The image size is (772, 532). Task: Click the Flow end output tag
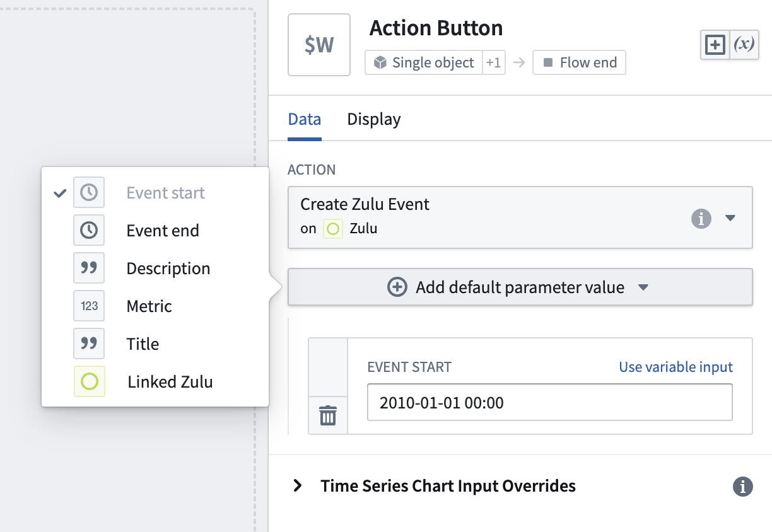pos(579,63)
